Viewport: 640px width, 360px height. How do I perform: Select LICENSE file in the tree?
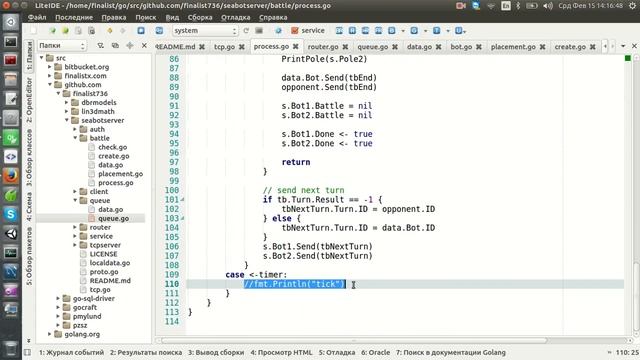[x=103, y=254]
